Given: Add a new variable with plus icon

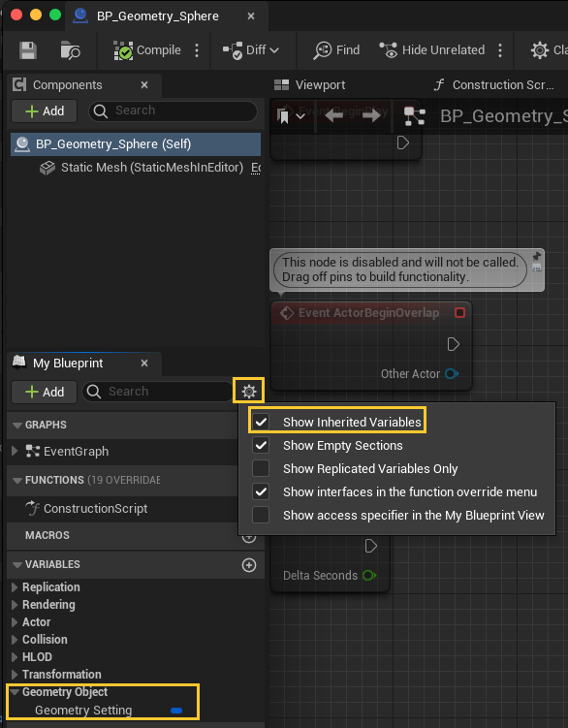Looking at the screenshot, I should click(x=249, y=565).
